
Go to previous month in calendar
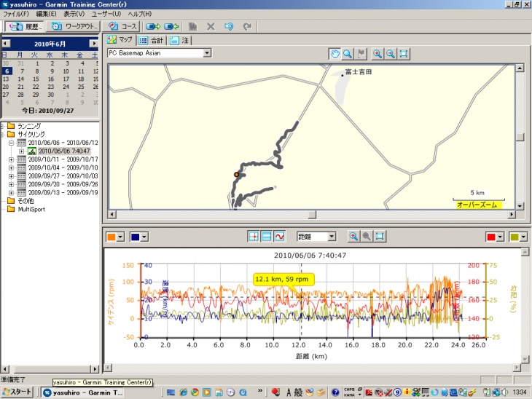coord(6,44)
